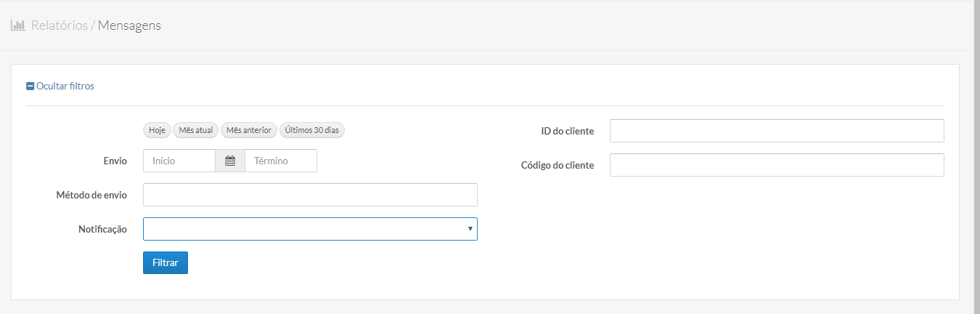Click the Código do cliente text field

pyautogui.click(x=777, y=165)
